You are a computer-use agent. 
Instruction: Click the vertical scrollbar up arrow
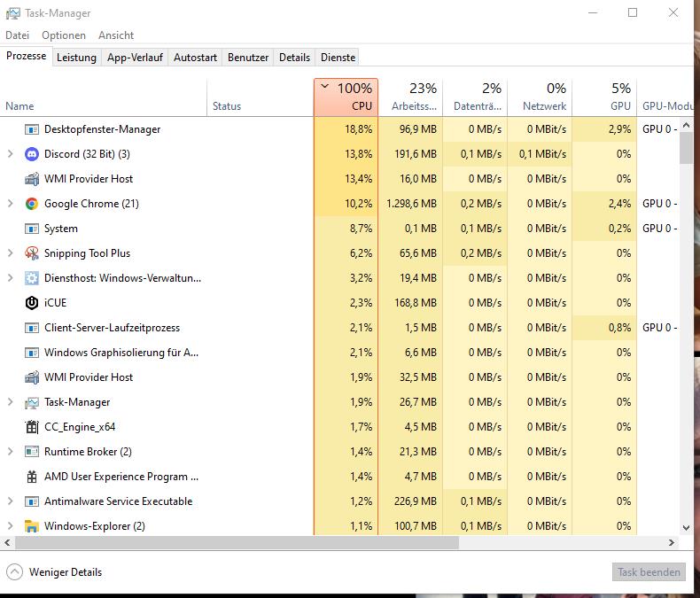pyautogui.click(x=686, y=125)
